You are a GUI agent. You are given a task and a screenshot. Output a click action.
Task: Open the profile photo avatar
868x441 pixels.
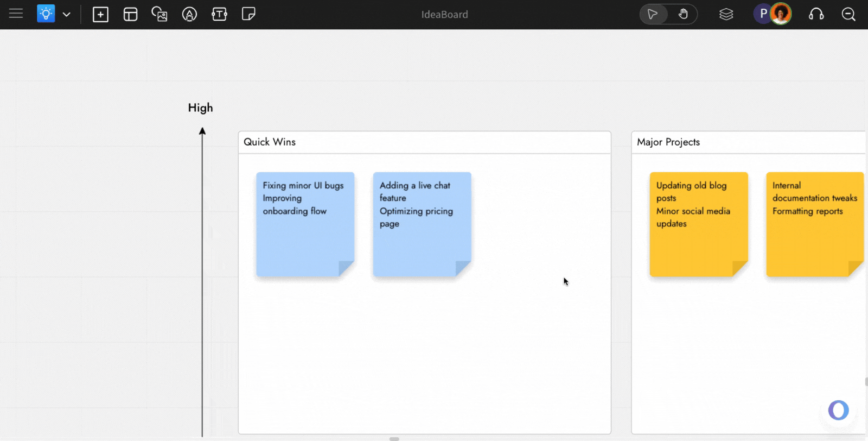click(x=781, y=14)
